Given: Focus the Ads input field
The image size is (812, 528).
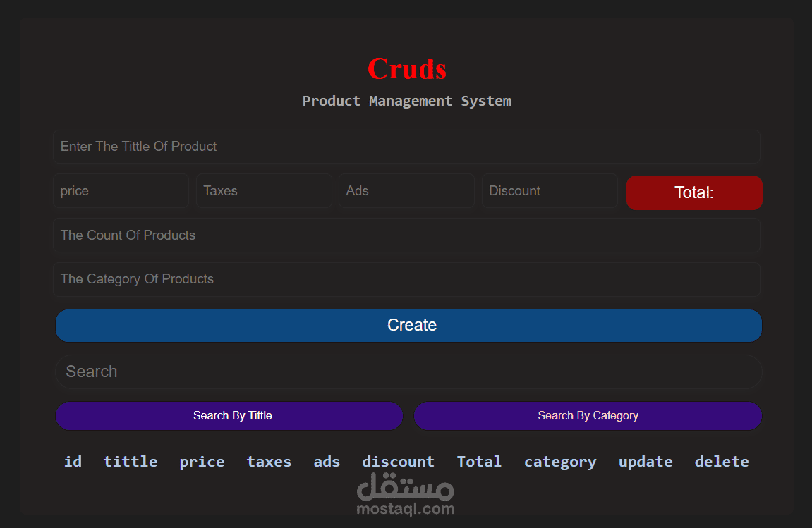Looking at the screenshot, I should point(406,190).
